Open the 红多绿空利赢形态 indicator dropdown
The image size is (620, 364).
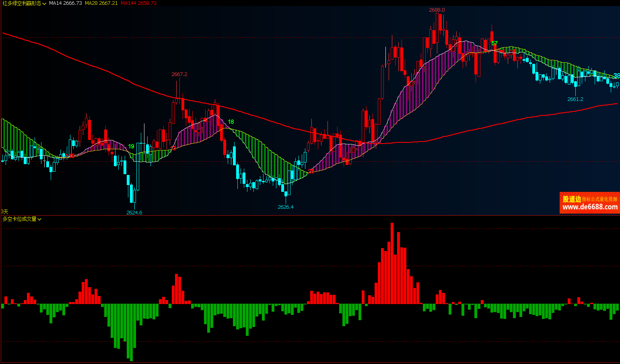point(24,3)
